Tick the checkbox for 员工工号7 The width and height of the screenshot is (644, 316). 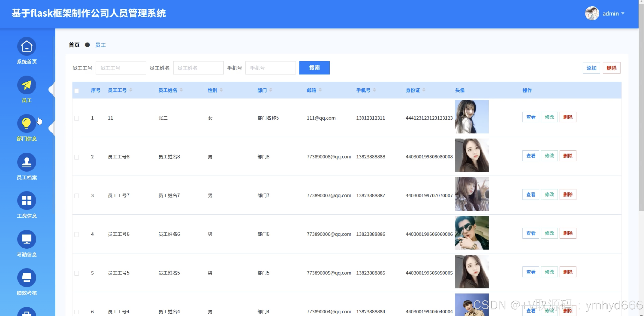click(x=77, y=196)
